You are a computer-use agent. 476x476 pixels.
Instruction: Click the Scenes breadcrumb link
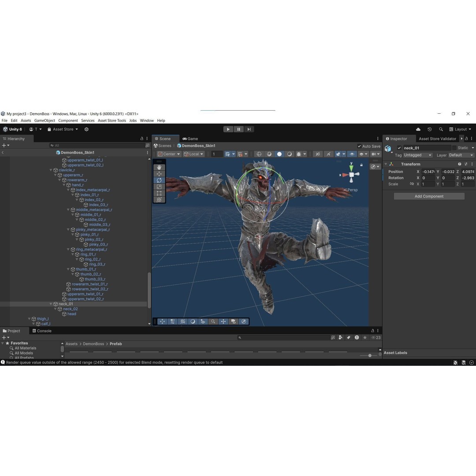pos(162,146)
